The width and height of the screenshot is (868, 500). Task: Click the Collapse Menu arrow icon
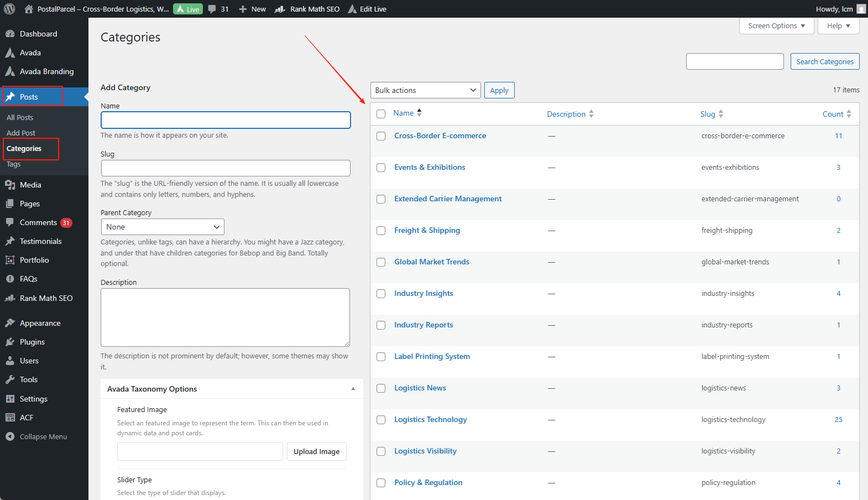coord(10,436)
